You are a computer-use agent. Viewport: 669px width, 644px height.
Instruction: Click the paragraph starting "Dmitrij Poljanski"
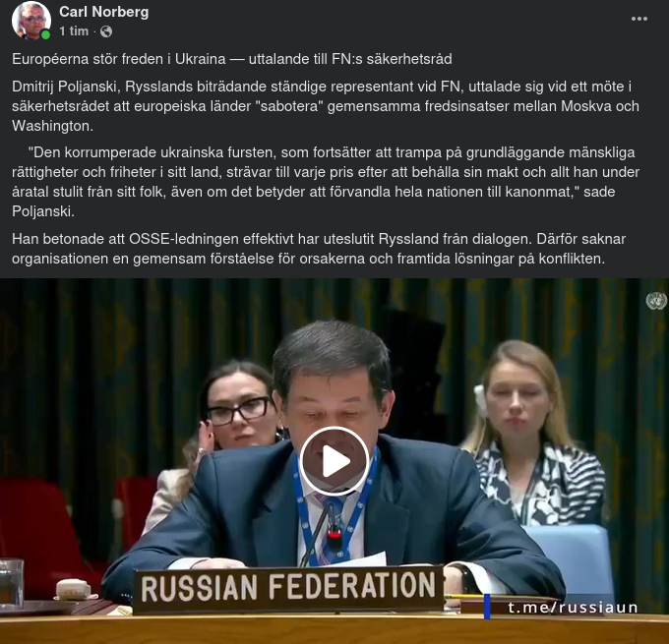click(x=326, y=106)
